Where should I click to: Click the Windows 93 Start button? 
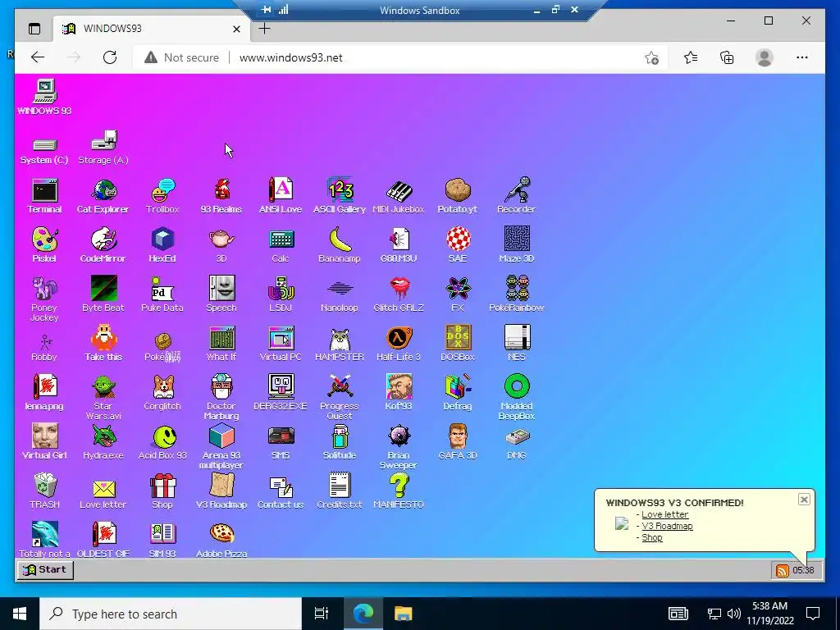[x=46, y=569]
